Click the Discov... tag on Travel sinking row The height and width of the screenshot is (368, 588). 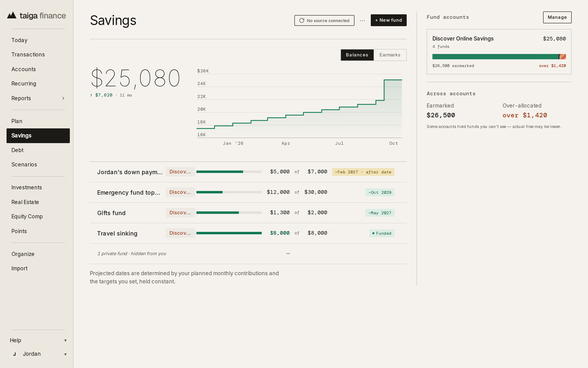[180, 233]
